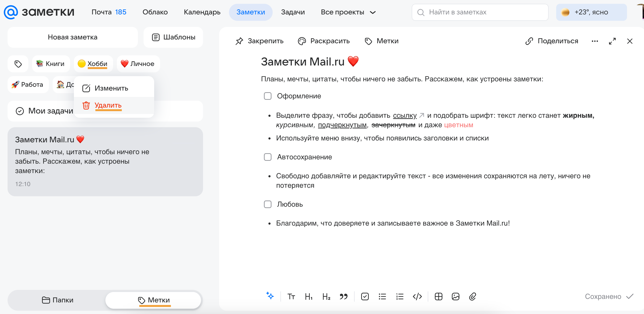Filter by the Работа tag
The width and height of the screenshot is (644, 314).
pos(28,85)
